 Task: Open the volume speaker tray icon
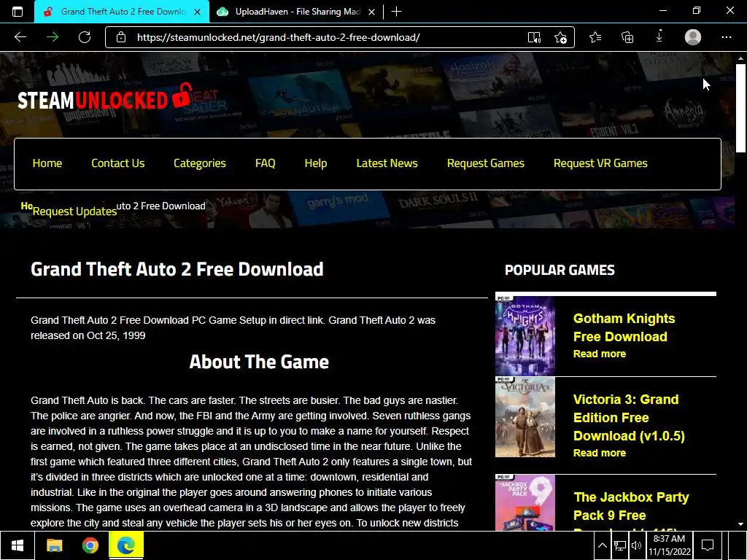(636, 545)
